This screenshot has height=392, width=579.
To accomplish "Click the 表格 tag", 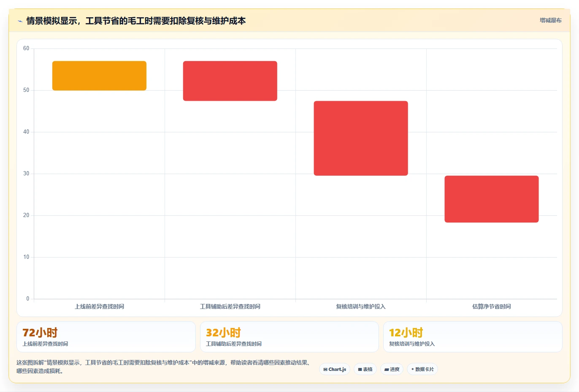I will (x=365, y=369).
